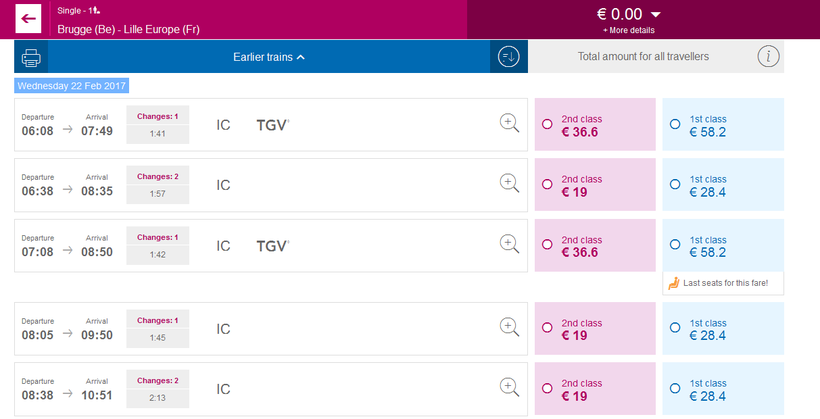Click the sort order icon
The height and width of the screenshot is (419, 820).
507,57
